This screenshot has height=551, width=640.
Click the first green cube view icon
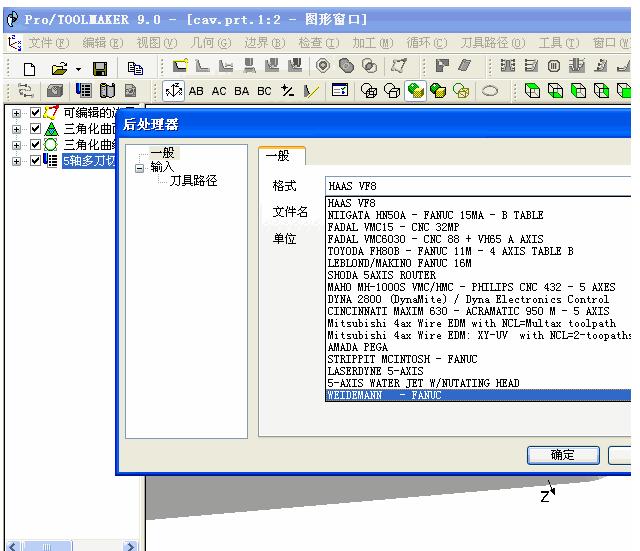click(x=532, y=91)
